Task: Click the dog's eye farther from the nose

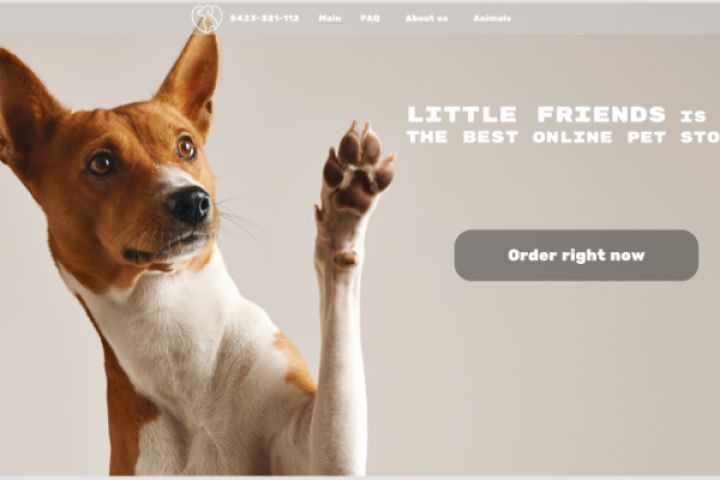Action: tap(101, 163)
